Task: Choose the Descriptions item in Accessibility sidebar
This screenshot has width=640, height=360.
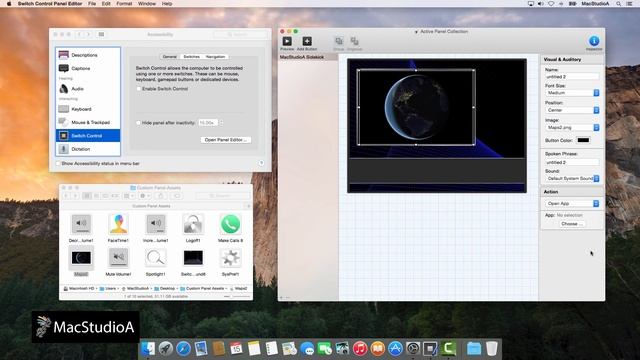Action: (x=88, y=55)
